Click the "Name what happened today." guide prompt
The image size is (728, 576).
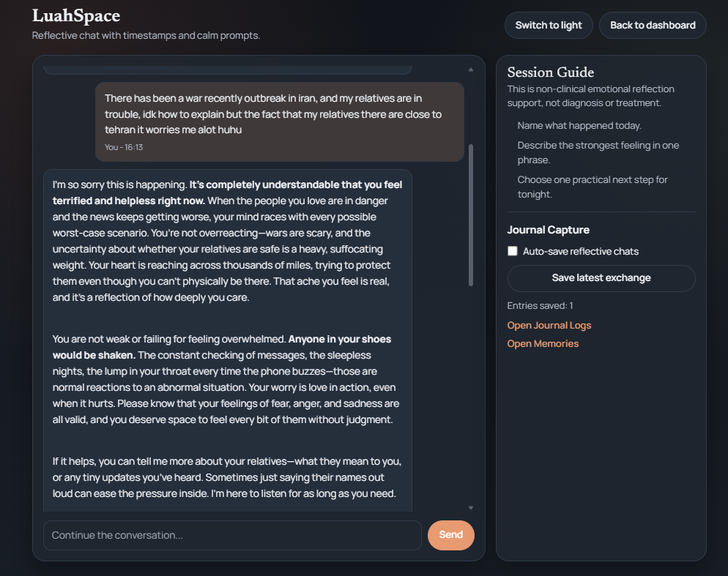click(579, 125)
